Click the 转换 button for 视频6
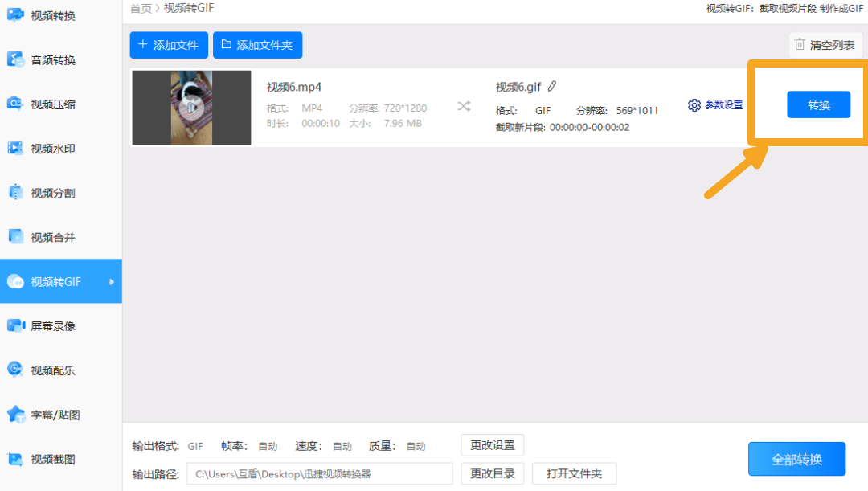 (818, 104)
